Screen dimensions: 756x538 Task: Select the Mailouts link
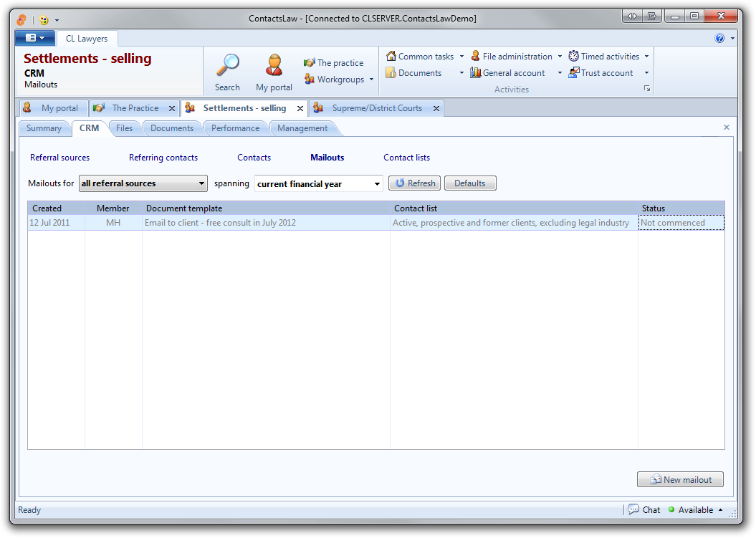click(327, 158)
